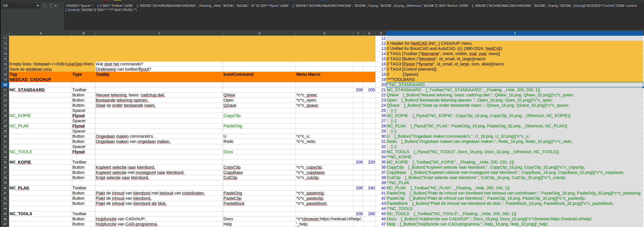The image size is (644, 227).
Task: Click inside the formula input line
Action: [x=354, y=16]
